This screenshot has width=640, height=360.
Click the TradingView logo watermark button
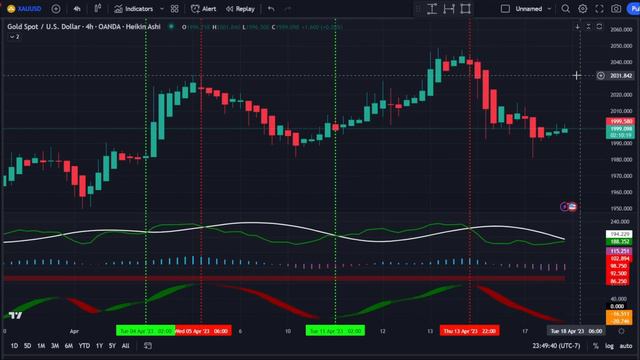(x=16, y=315)
